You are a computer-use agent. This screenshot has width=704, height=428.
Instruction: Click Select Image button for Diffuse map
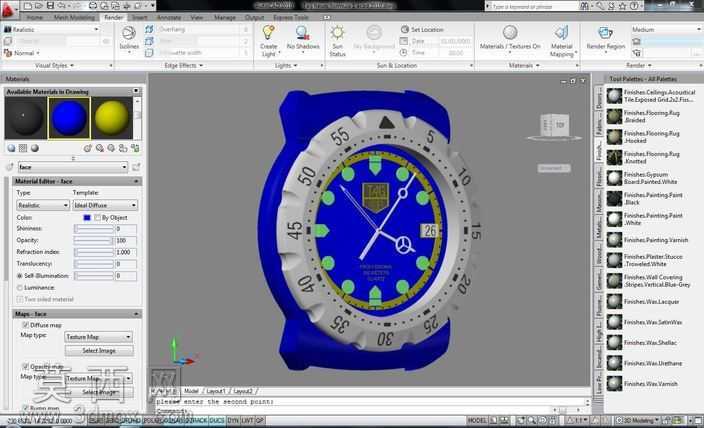coord(99,350)
